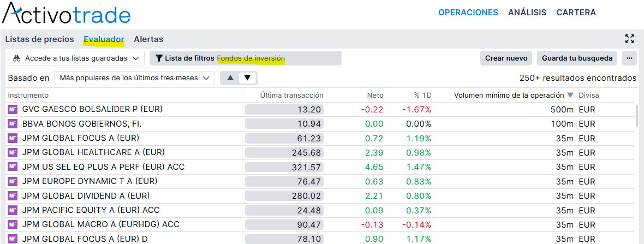The image size is (644, 244).
Task: Click the 100m minimum volume value
Action: pyautogui.click(x=562, y=124)
